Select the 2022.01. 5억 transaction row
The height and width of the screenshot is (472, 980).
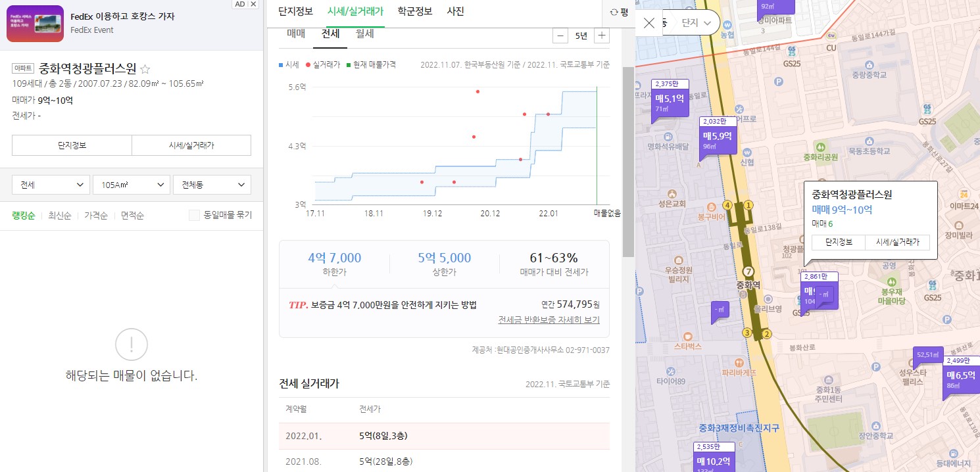(445, 436)
